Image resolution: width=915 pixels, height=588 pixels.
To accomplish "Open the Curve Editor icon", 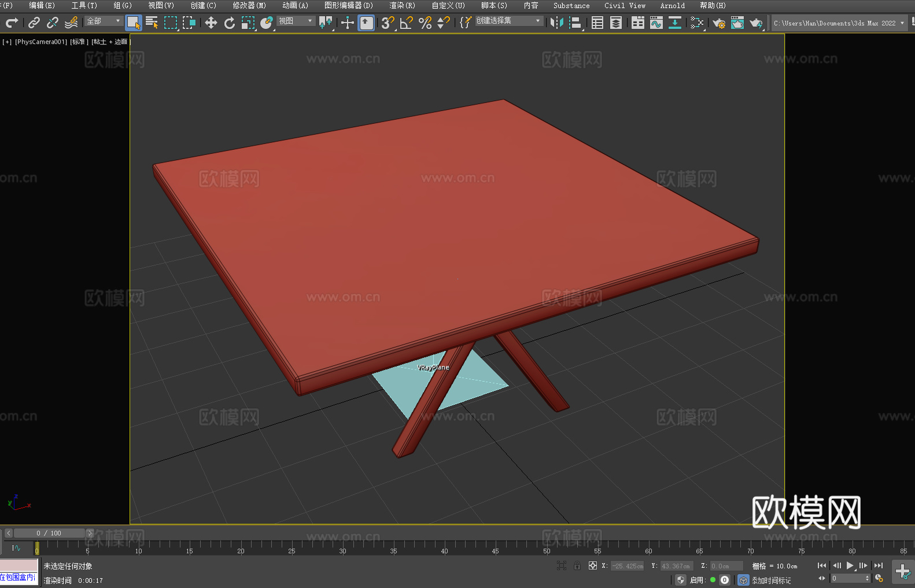I will 656,23.
